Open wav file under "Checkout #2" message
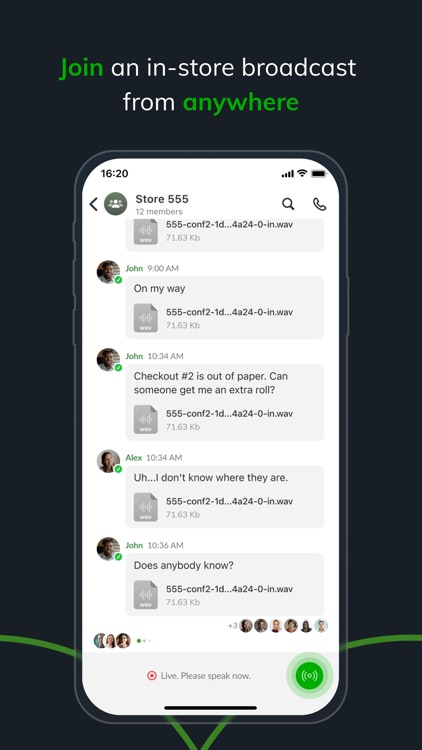The height and width of the screenshot is (750, 422). (213, 419)
